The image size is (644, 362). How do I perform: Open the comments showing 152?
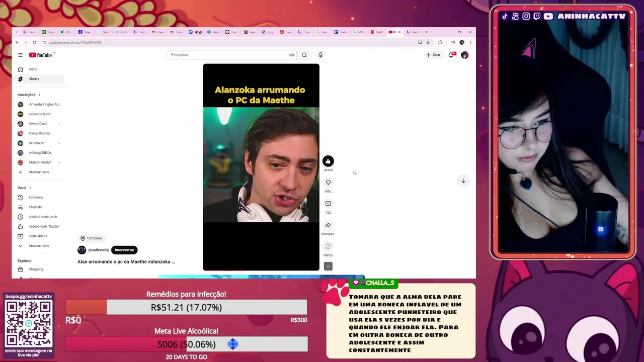point(328,204)
